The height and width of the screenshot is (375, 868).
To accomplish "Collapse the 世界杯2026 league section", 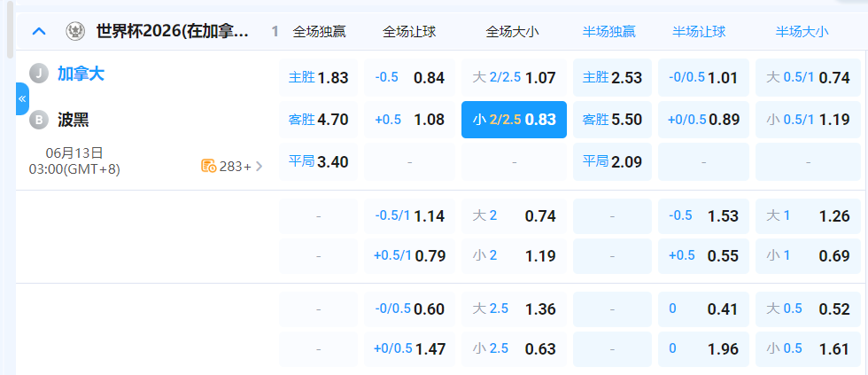I will point(39,31).
